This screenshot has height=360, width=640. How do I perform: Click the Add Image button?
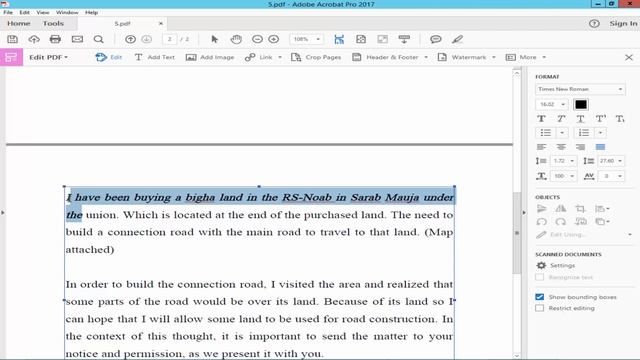(210, 57)
